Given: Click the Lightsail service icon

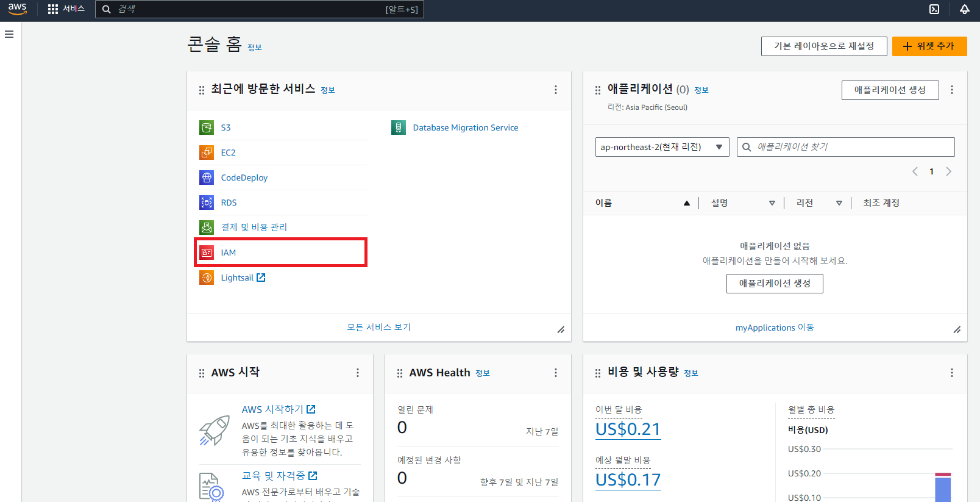Looking at the screenshot, I should point(207,278).
